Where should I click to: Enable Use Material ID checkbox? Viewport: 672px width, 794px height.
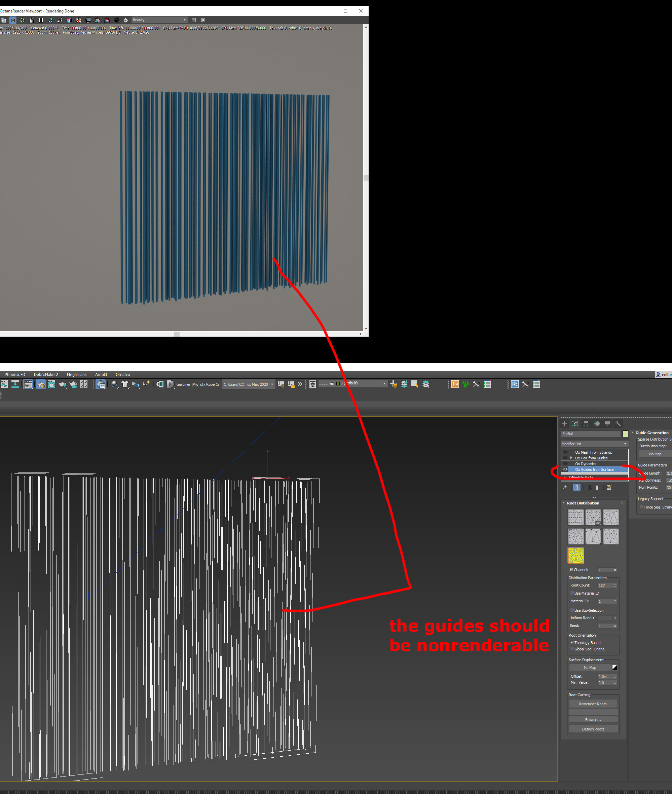[572, 593]
